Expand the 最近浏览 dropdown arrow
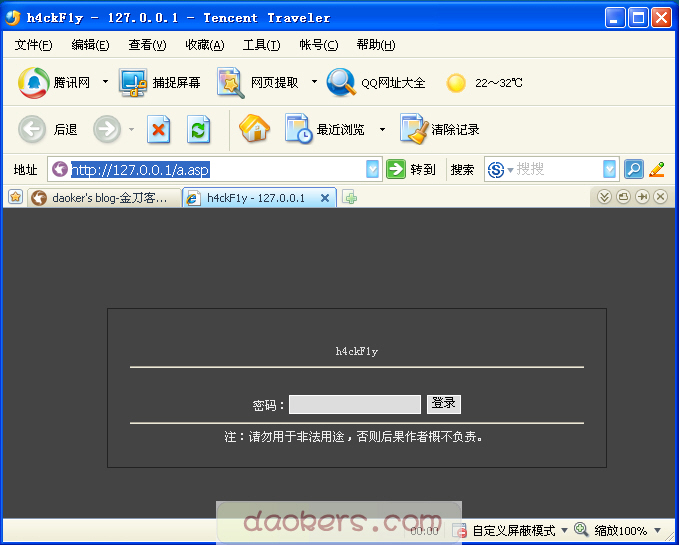679x545 pixels. click(x=382, y=129)
